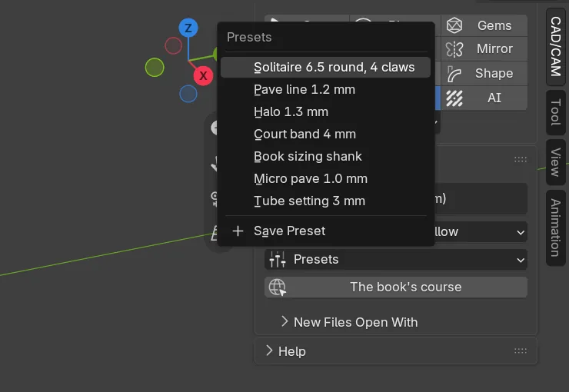
Task: Pick the Halo 1.3 mm preset
Action: (325, 111)
